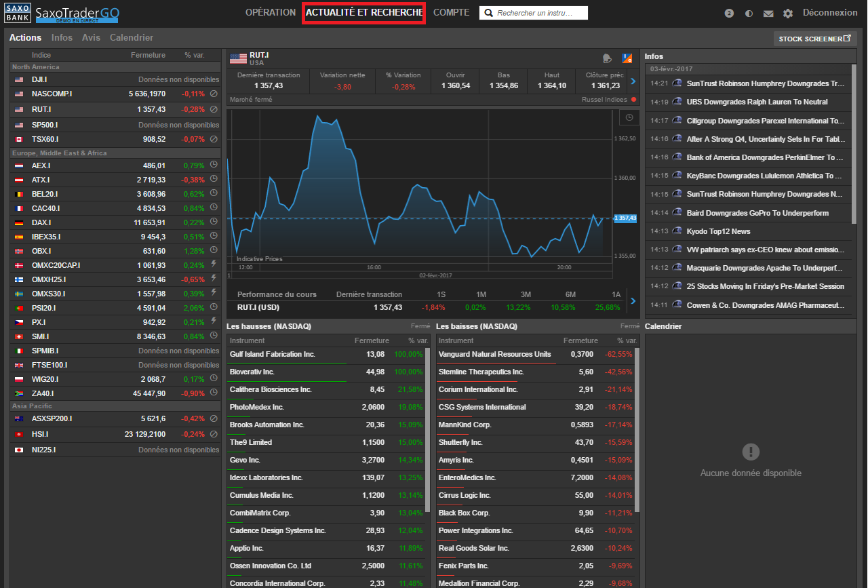The height and width of the screenshot is (588, 868).
Task: Expand more performance periods with the blue arrow
Action: click(x=633, y=300)
